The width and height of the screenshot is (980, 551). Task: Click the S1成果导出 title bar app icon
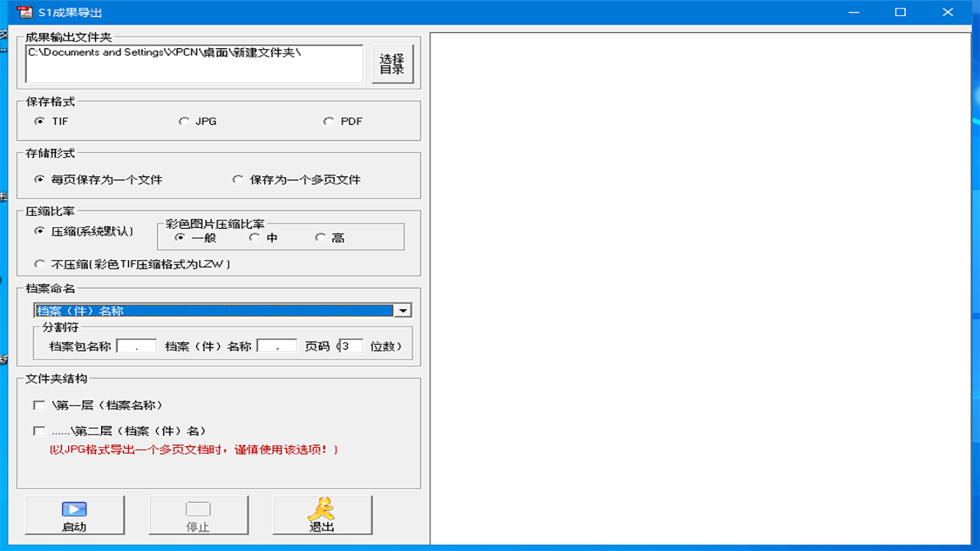coord(24,12)
